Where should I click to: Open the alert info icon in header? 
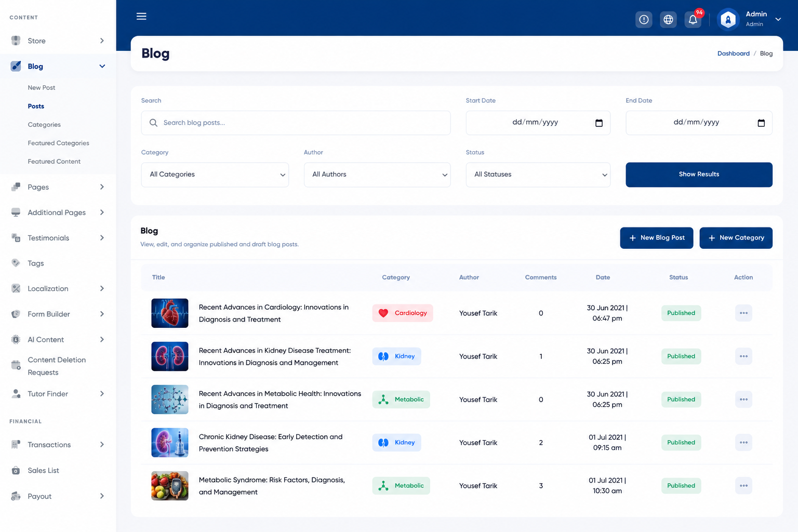point(644,19)
